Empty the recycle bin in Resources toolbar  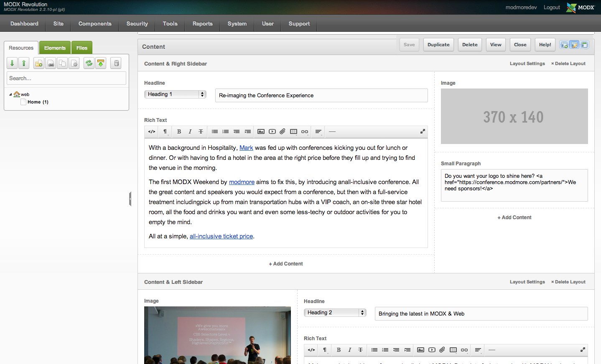tap(117, 63)
